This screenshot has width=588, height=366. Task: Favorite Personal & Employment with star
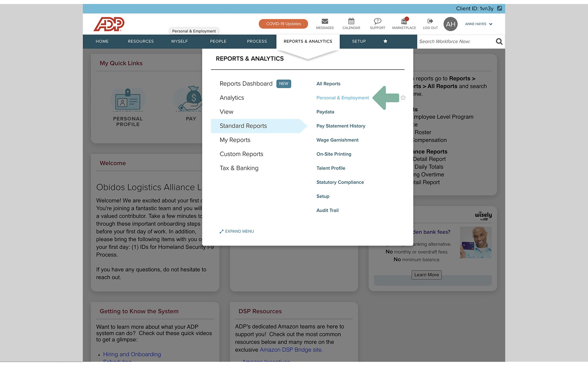(x=403, y=98)
